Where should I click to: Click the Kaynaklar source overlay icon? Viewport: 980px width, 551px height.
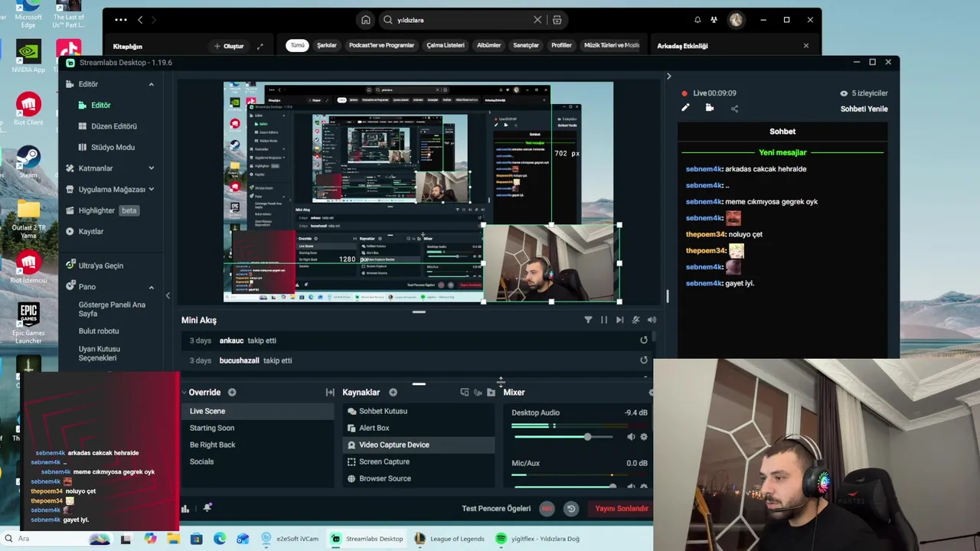coord(464,393)
